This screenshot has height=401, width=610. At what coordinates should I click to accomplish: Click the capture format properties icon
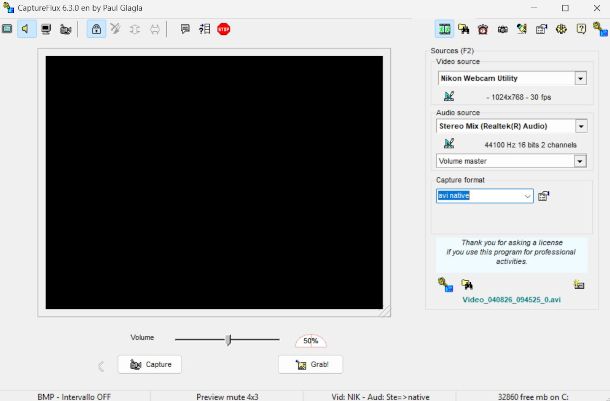coord(543,196)
